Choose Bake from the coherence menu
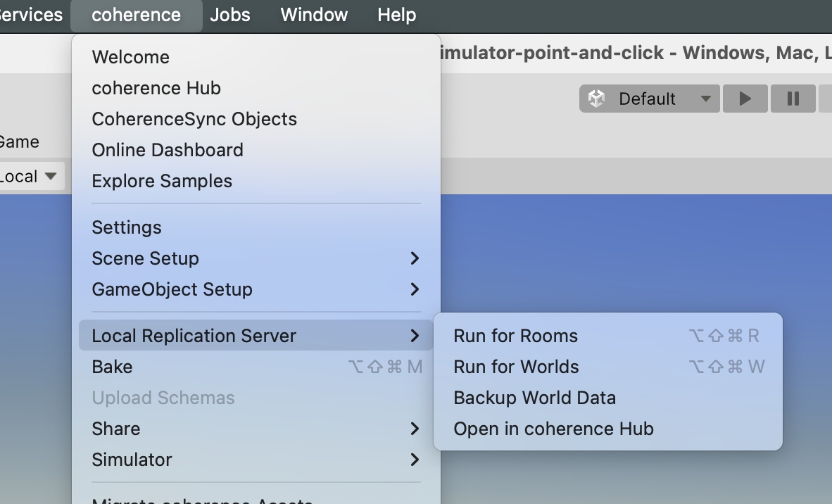This screenshot has width=832, height=504. pos(113,367)
